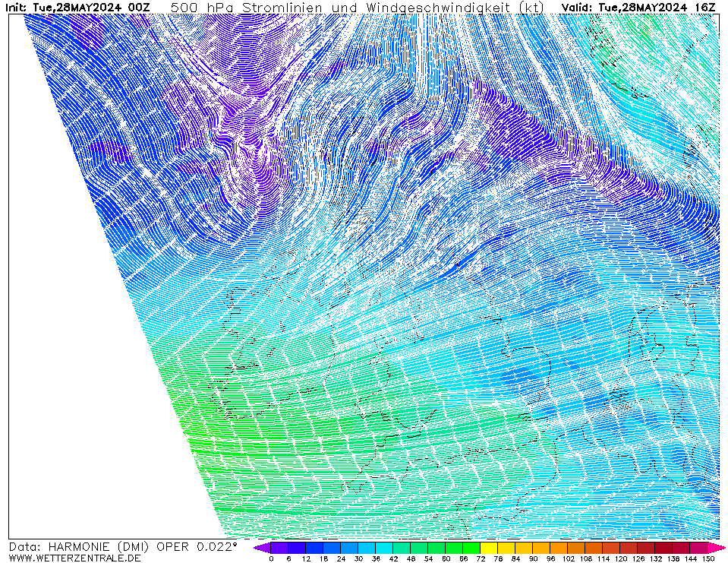Click the legend tick label '150'
This screenshot has width=728, height=563.
[708, 558]
